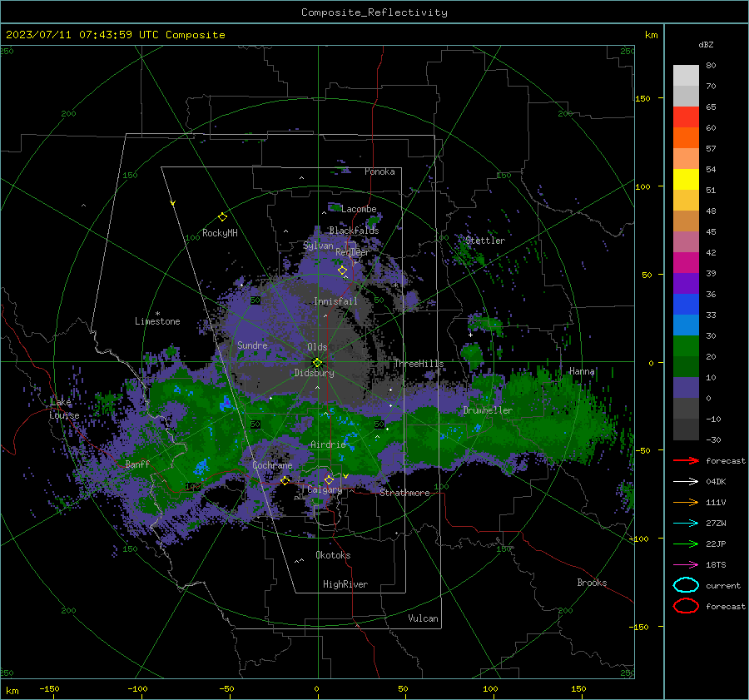
Task: Click the 65 dBZ red color swatch
Action: pos(686,117)
